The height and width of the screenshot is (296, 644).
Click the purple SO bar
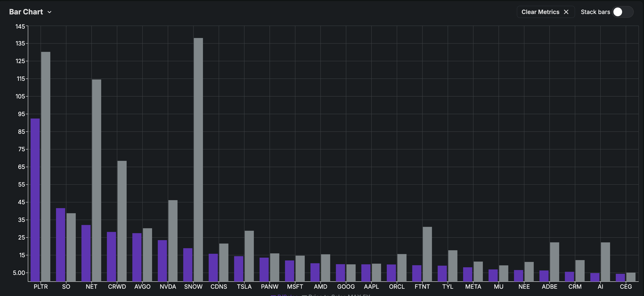pyautogui.click(x=61, y=245)
